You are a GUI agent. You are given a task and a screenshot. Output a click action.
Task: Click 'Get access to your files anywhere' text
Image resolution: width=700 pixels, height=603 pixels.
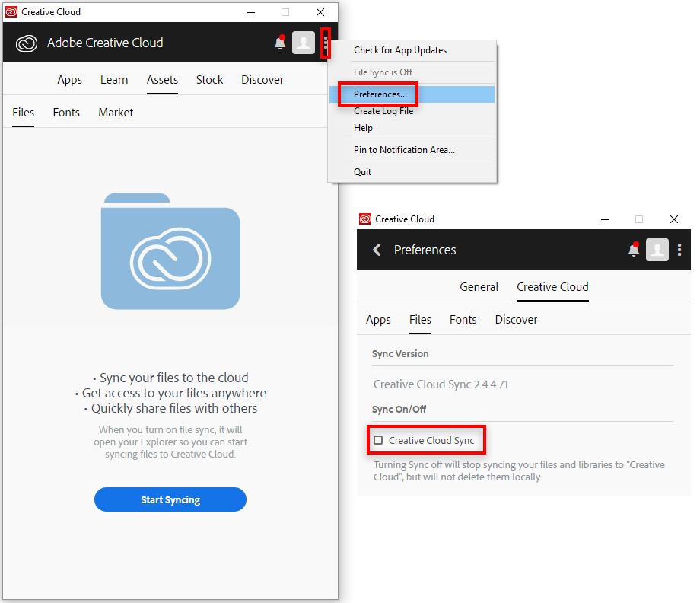coord(174,393)
